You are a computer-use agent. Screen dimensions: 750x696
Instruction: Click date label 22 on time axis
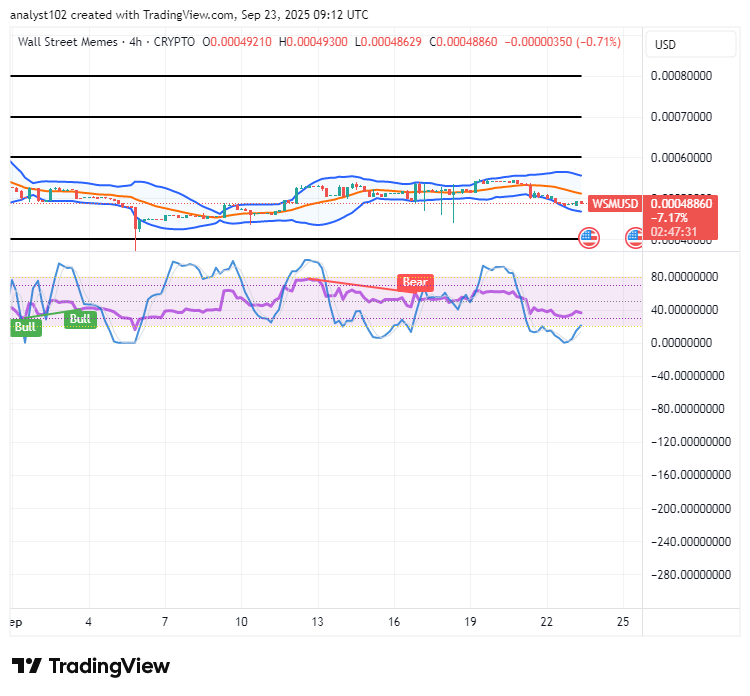(546, 622)
